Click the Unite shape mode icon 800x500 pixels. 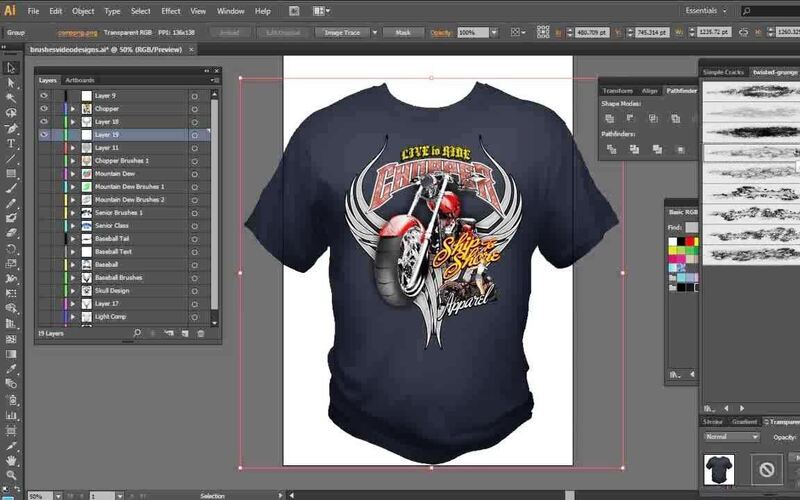pyautogui.click(x=609, y=118)
